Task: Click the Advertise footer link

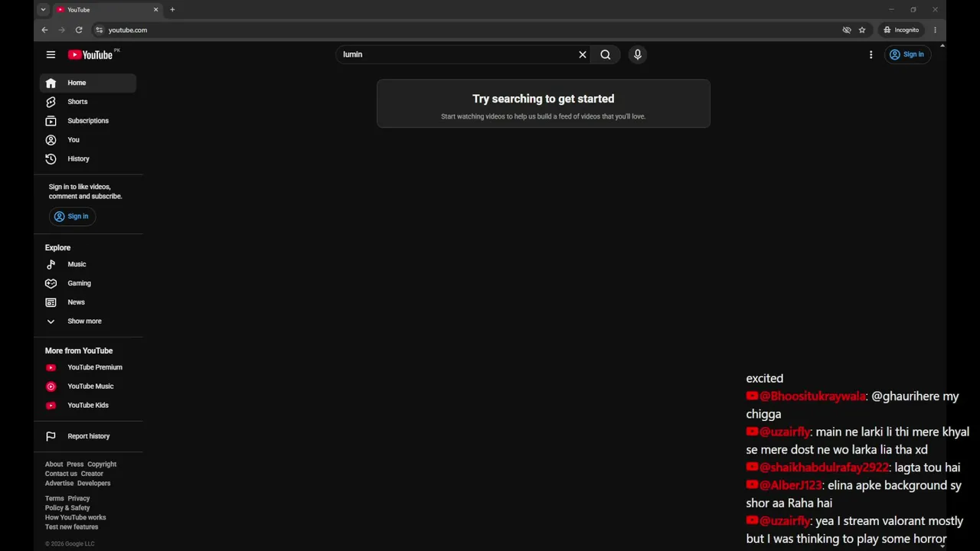Action: pyautogui.click(x=59, y=484)
